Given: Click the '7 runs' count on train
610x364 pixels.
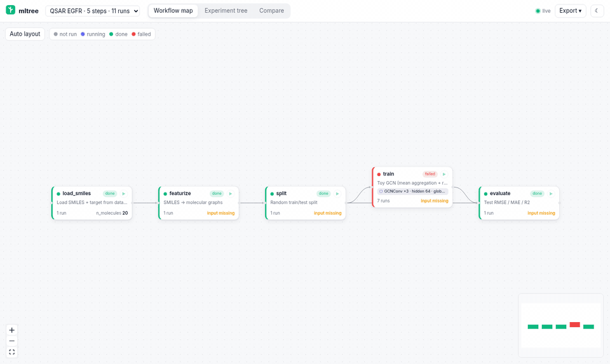Looking at the screenshot, I should [x=383, y=201].
